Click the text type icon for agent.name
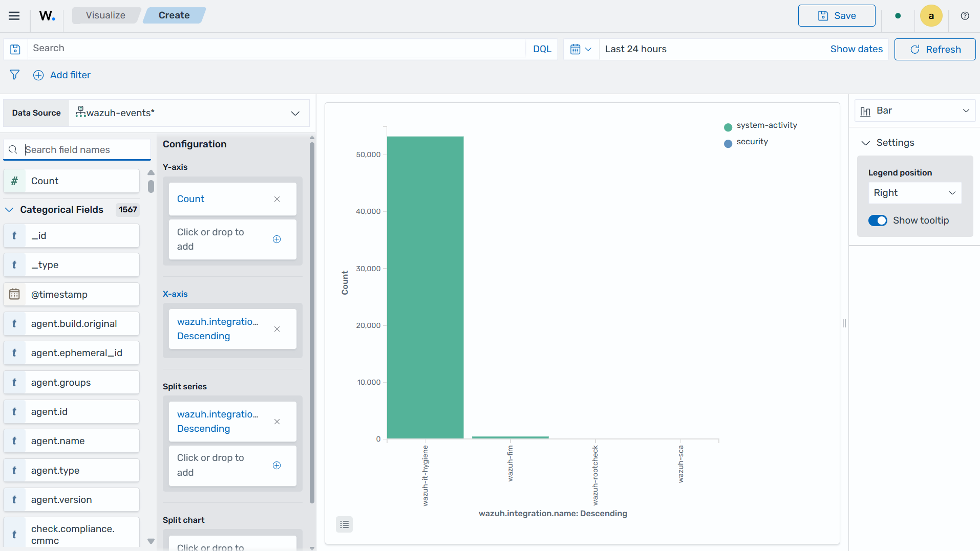The height and width of the screenshot is (551, 980). pyautogui.click(x=14, y=440)
